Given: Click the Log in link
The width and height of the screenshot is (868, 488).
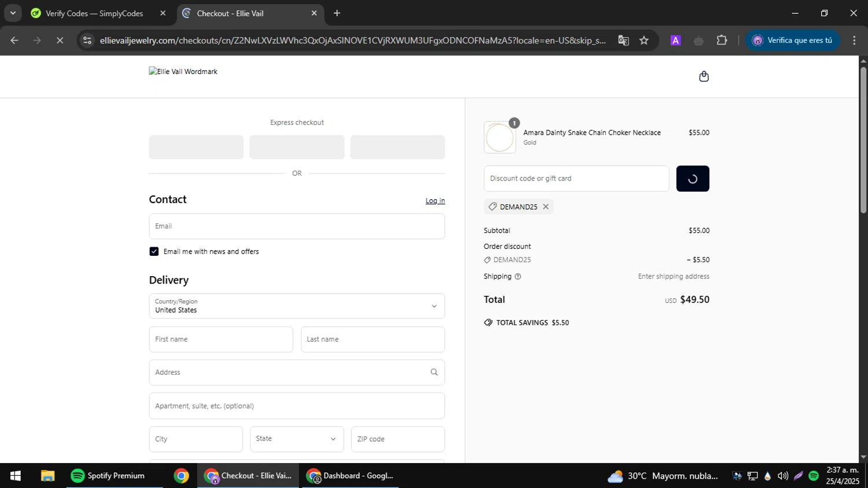Looking at the screenshot, I should [435, 201].
